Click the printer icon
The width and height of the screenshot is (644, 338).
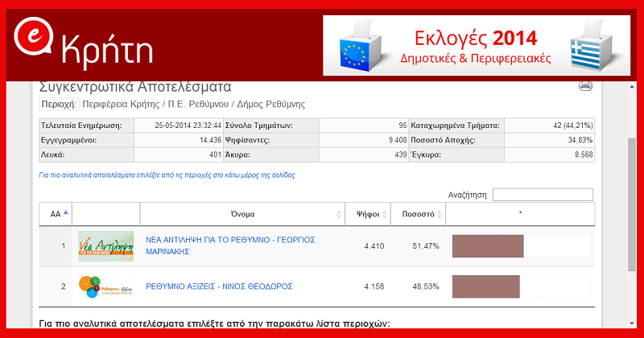coord(585,87)
